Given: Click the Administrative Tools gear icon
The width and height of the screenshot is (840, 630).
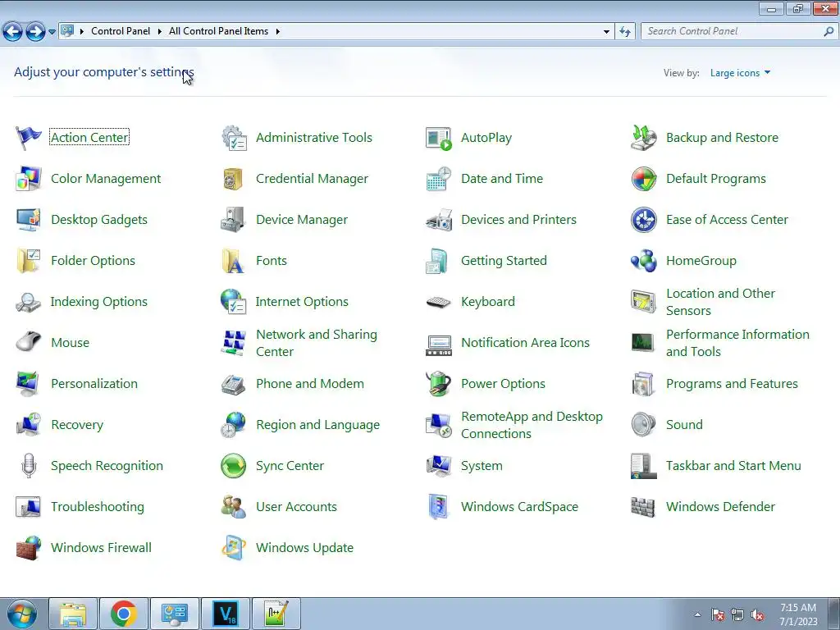Looking at the screenshot, I should (x=234, y=138).
